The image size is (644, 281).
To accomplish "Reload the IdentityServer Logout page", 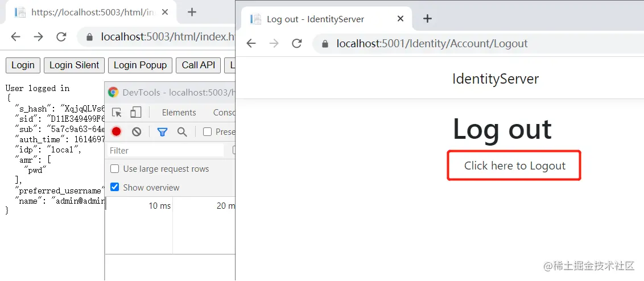I will coord(296,44).
